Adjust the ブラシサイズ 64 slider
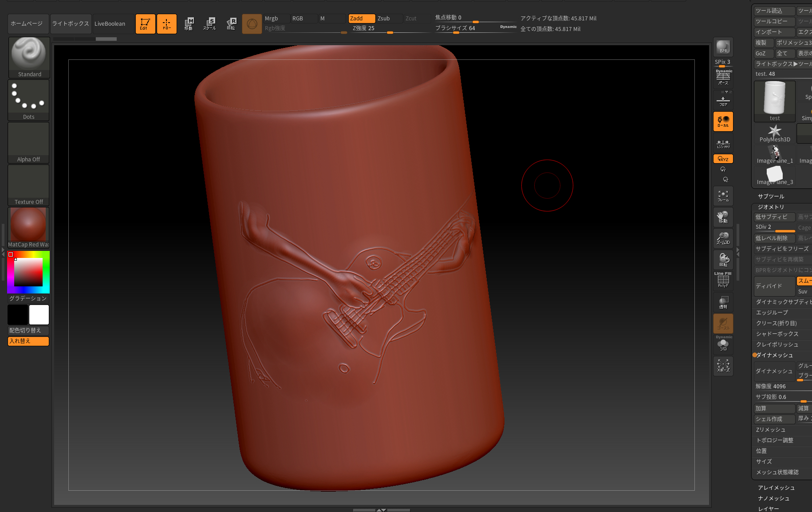Image resolution: width=812 pixels, height=512 pixels. click(476, 28)
